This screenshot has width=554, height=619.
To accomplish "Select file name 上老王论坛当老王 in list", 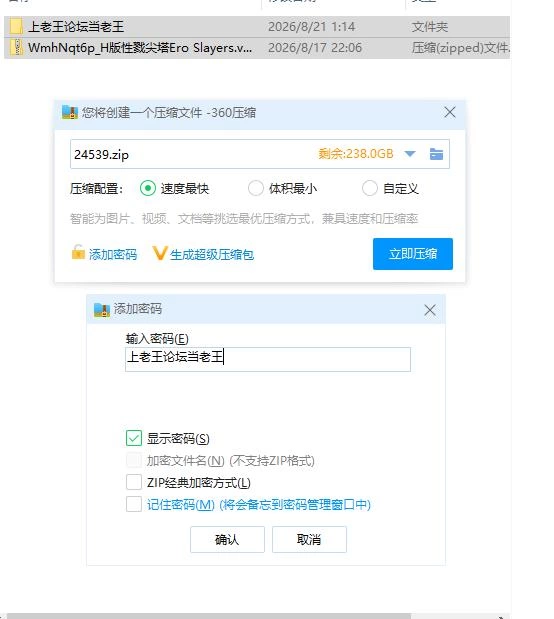I will point(76,26).
